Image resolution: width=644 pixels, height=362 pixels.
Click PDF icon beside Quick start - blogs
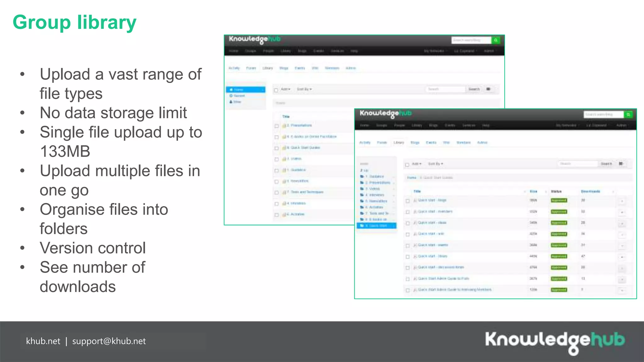click(x=415, y=200)
